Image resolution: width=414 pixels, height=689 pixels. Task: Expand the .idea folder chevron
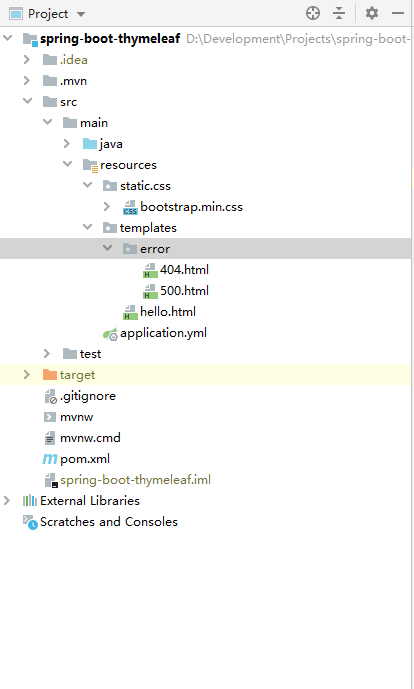pos(27,59)
